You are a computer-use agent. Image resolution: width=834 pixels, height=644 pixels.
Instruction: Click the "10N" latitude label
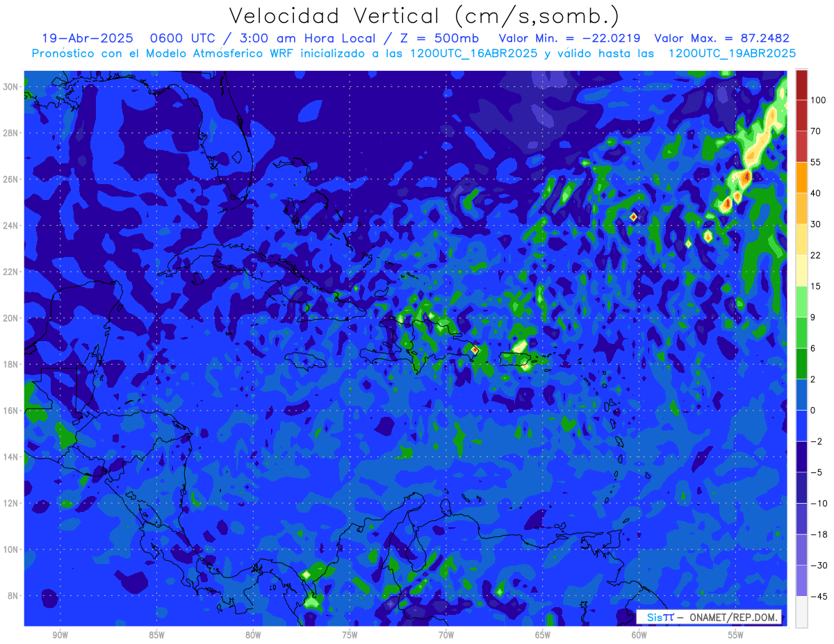[11, 550]
